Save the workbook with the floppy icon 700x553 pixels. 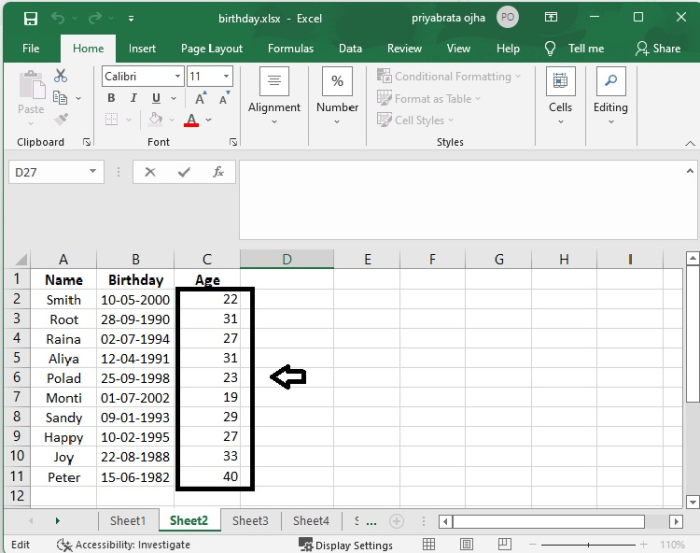pos(30,18)
